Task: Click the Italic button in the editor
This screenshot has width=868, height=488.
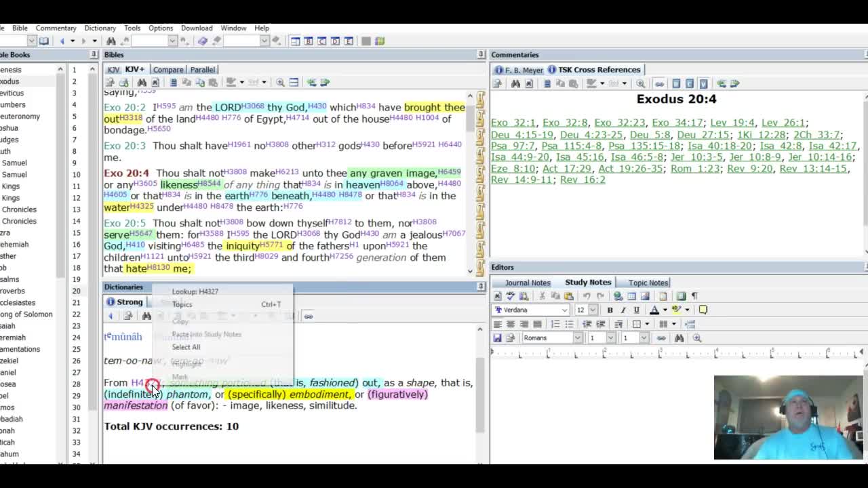Action: tap(623, 310)
